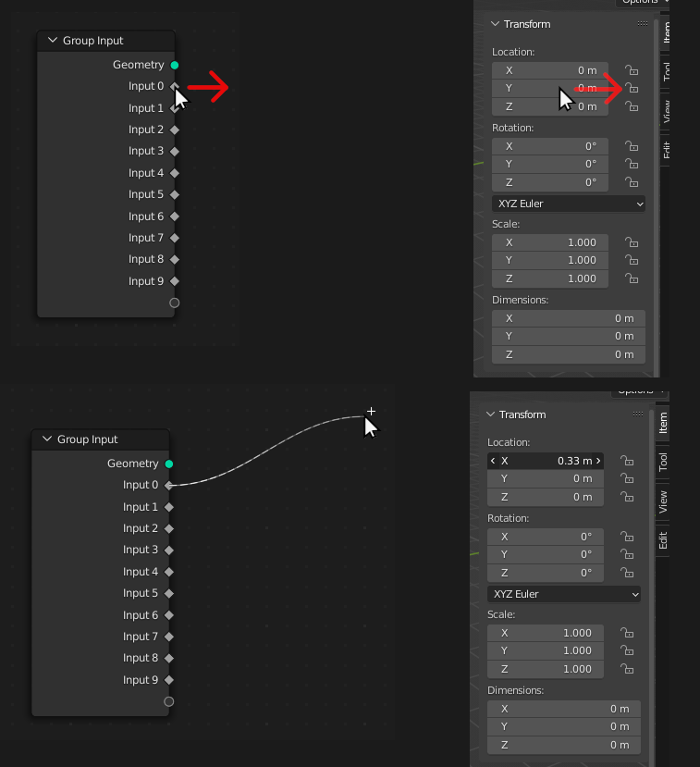Click the Input 7 socket on the upper Group Input node
Image resolution: width=700 pixels, height=767 pixels.
[175, 238]
